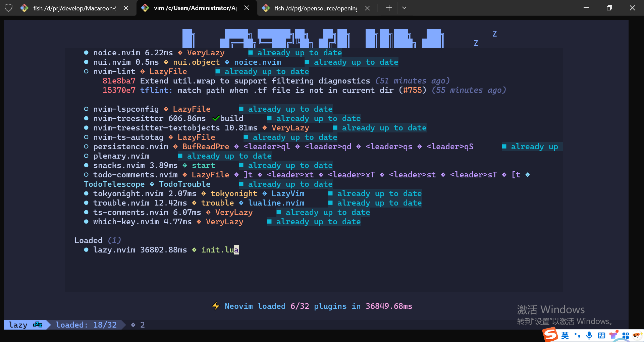
Task: Toggle the 英 language mode indicator
Action: [x=565, y=335]
